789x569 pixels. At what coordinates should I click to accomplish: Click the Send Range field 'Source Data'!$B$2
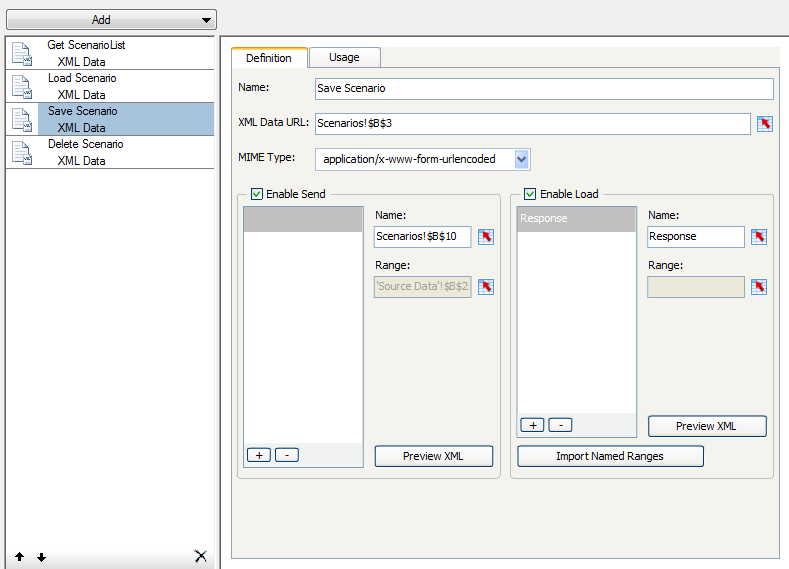coord(422,286)
